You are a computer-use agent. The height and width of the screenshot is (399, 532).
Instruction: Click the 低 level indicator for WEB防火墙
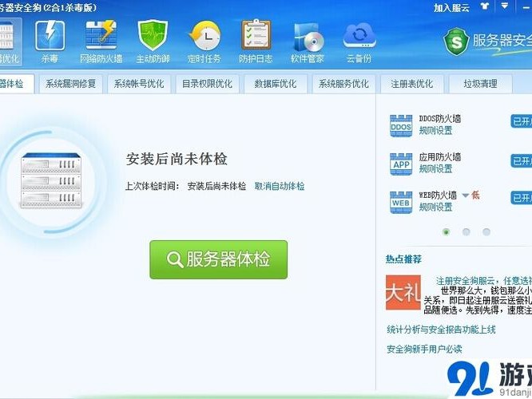475,195
